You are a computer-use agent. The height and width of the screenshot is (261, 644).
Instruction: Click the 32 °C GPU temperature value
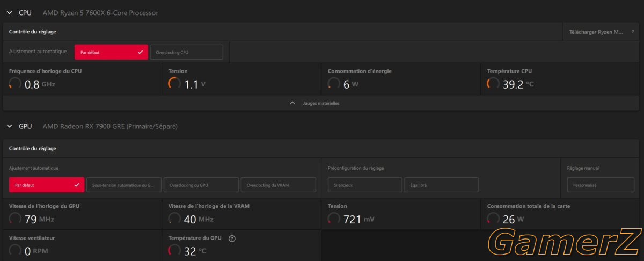pos(195,251)
